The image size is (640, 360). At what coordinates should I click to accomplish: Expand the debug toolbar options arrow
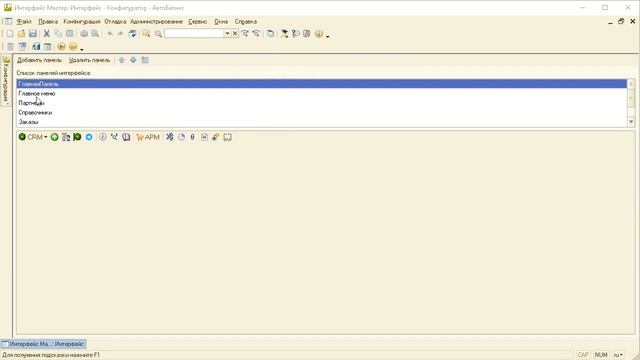[x=82, y=49]
